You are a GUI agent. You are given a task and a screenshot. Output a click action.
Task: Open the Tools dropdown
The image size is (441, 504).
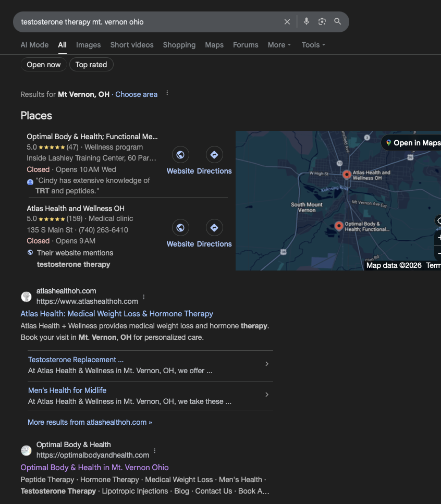(313, 45)
